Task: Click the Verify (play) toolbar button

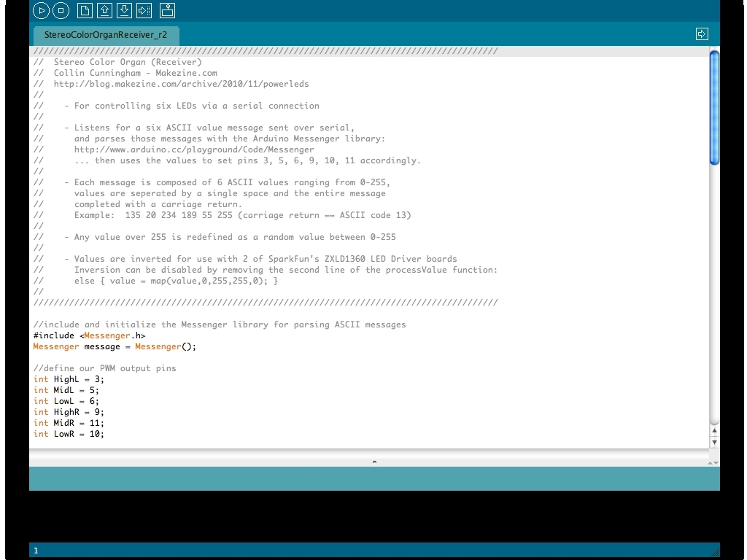Action: [41, 10]
